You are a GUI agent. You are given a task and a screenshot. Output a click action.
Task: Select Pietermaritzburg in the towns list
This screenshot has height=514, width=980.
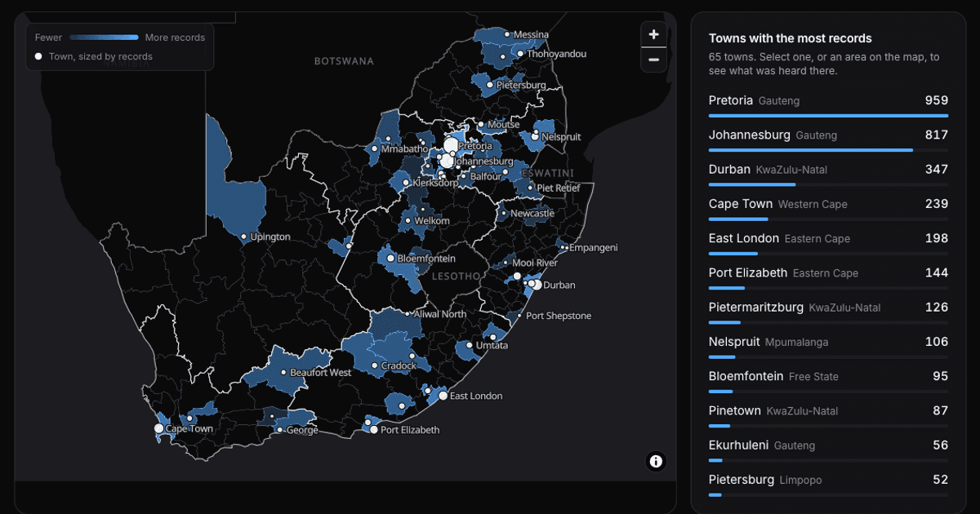tap(828, 311)
